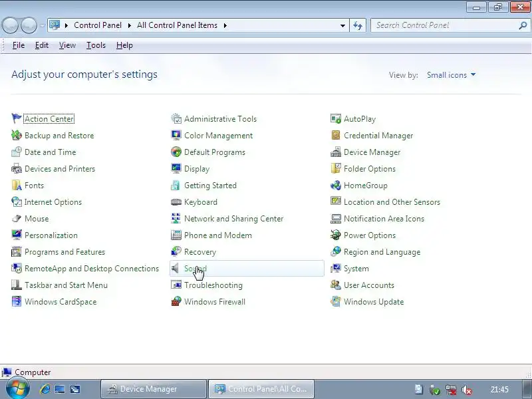This screenshot has height=399, width=532.
Task: Open Display link
Action: click(x=196, y=169)
